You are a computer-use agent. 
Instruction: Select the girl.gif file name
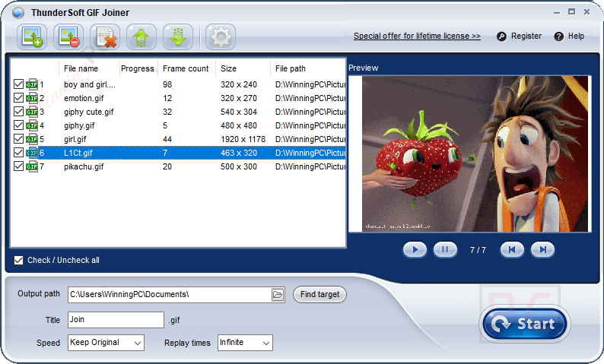point(75,139)
